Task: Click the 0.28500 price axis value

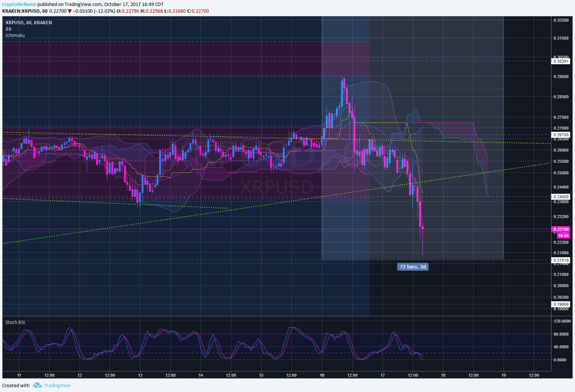Action: tap(561, 97)
